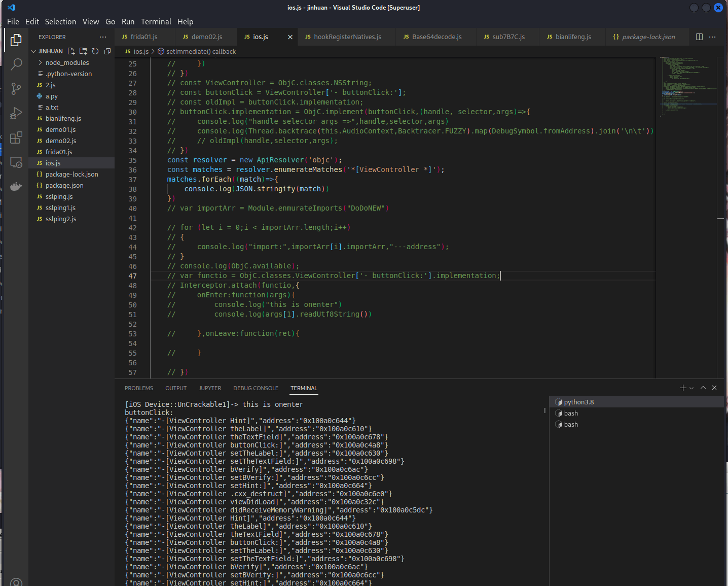The image size is (728, 586).
Task: Split the editor to the right
Action: 699,37
